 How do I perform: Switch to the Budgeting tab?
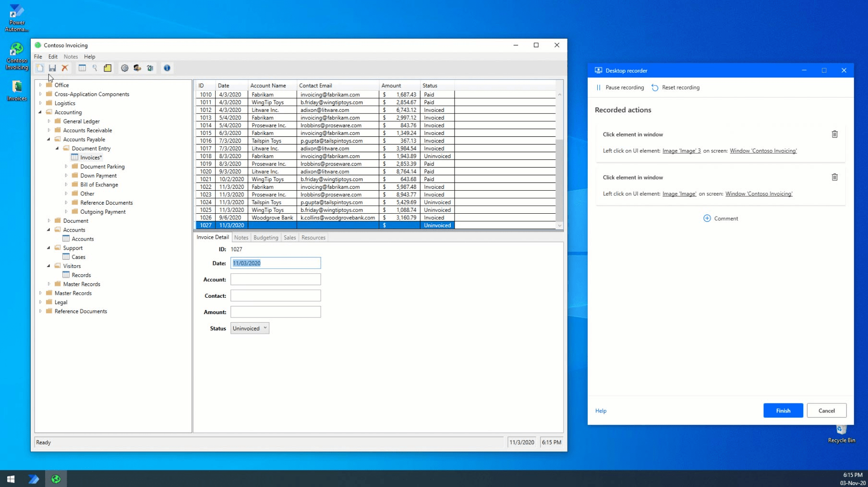pyautogui.click(x=265, y=237)
